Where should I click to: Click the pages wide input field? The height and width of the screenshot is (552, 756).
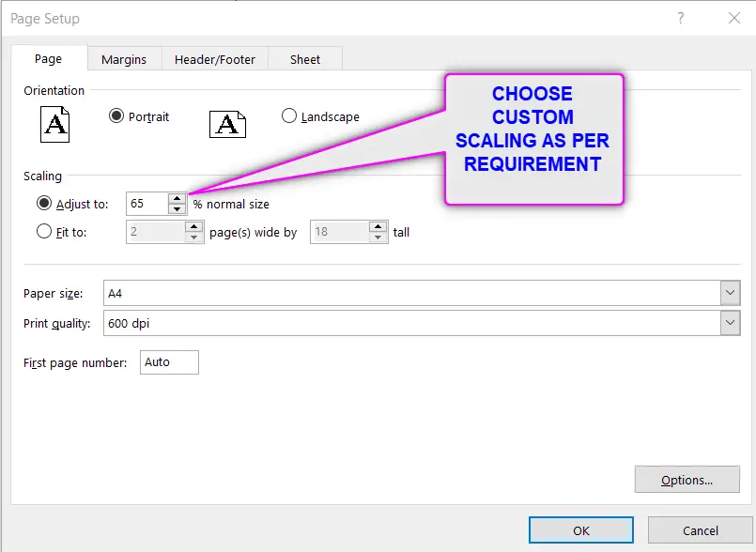(156, 232)
